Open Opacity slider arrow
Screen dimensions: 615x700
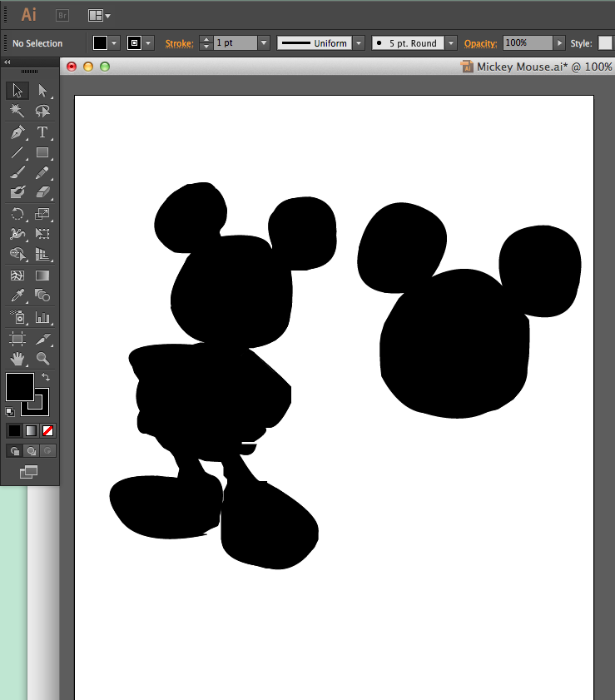pyautogui.click(x=559, y=43)
